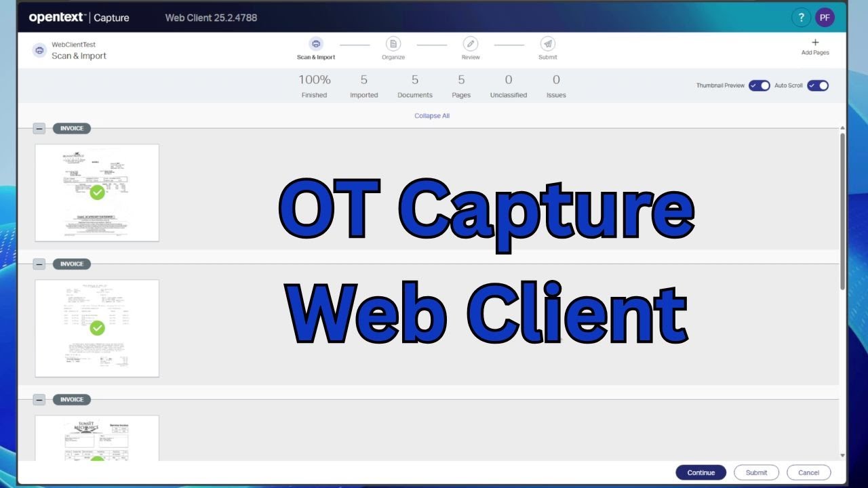Click the Web Client 25.2.4788 version text
868x488 pixels.
(211, 18)
